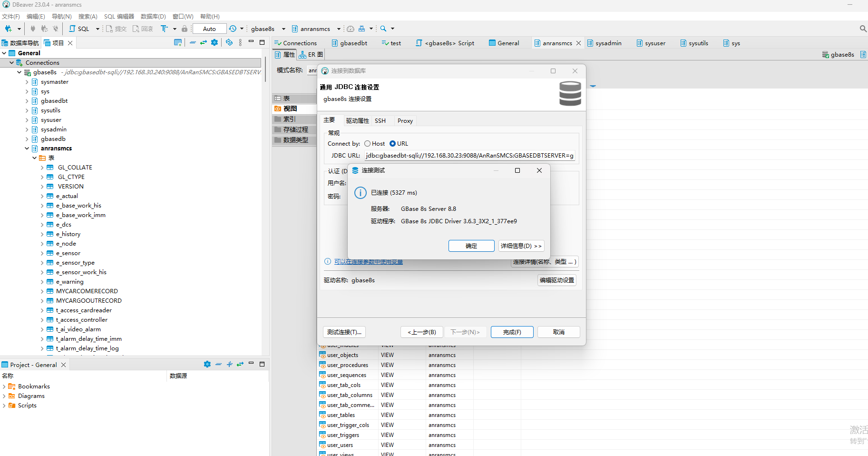Open the 文件(F) menu
Viewport: 868px width, 456px height.
coord(11,17)
